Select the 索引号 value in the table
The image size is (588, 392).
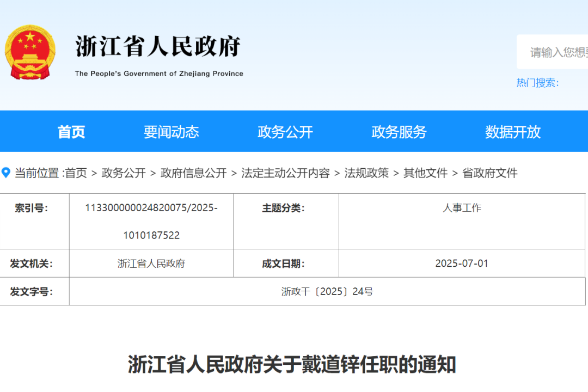(151, 221)
